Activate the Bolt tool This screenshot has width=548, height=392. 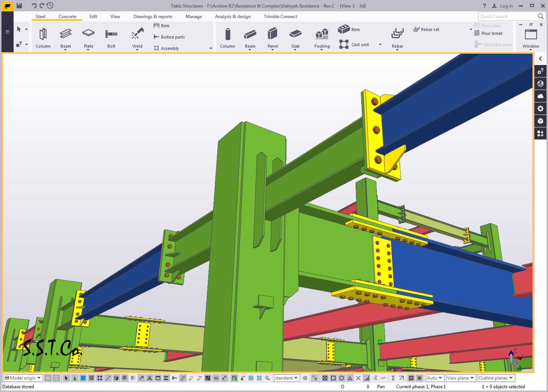click(111, 38)
